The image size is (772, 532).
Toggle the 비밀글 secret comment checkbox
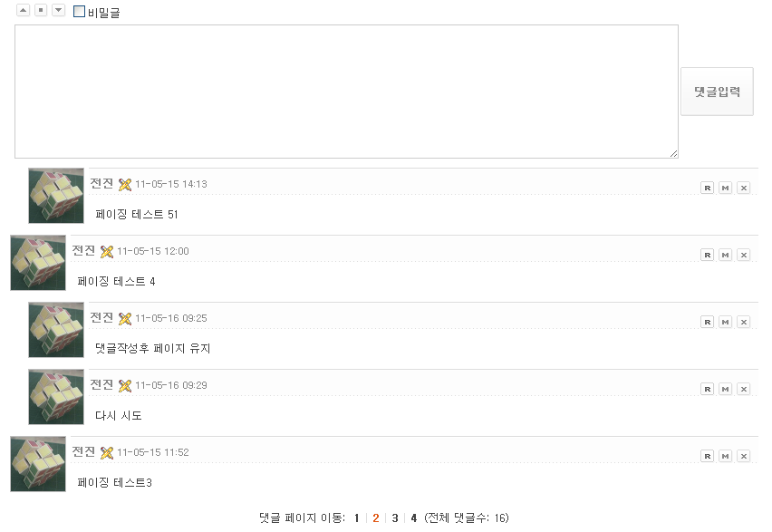tap(79, 13)
